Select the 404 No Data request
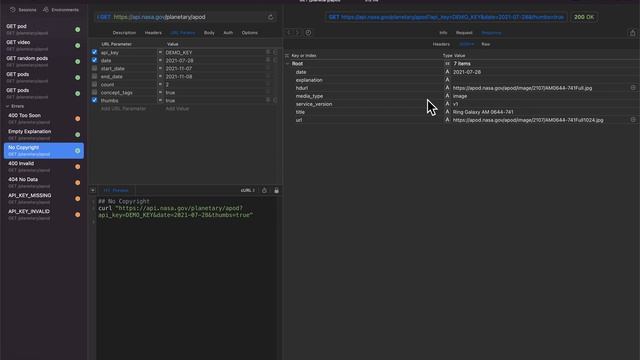640x360 pixels. (43, 182)
